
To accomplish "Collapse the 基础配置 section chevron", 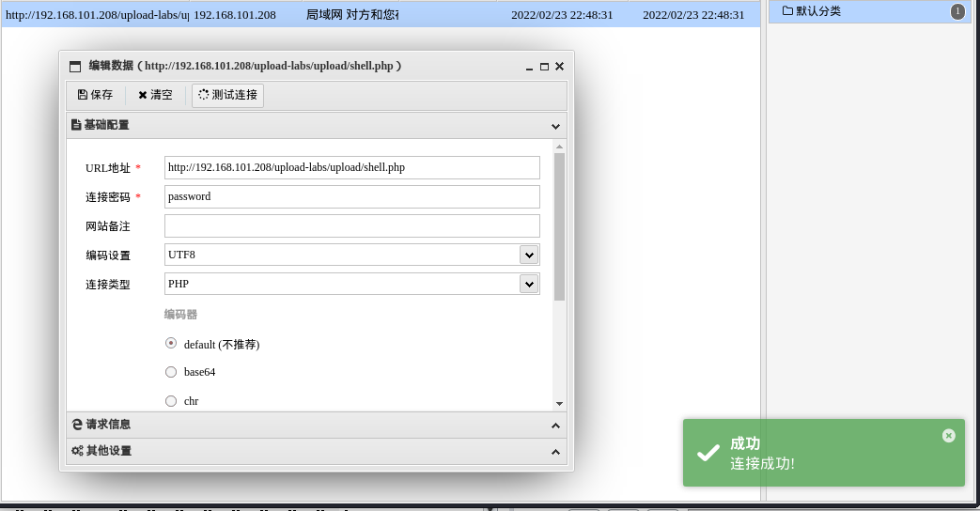I will tap(555, 126).
